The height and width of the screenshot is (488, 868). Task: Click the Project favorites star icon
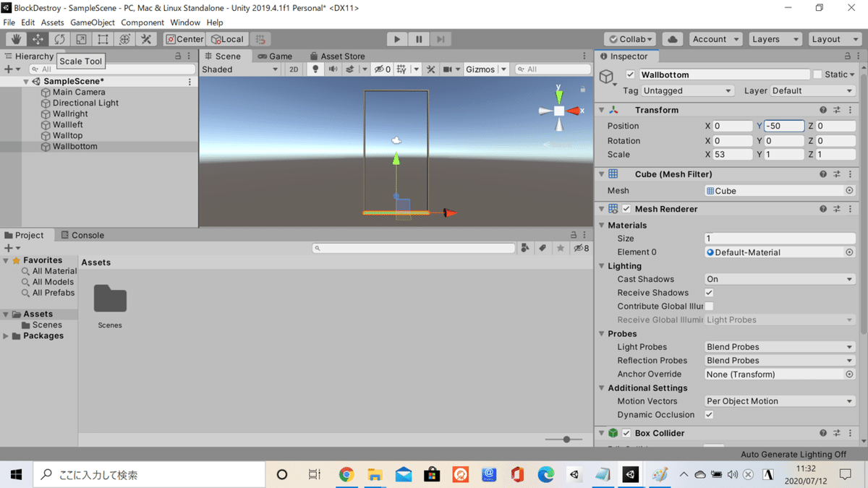tap(560, 248)
